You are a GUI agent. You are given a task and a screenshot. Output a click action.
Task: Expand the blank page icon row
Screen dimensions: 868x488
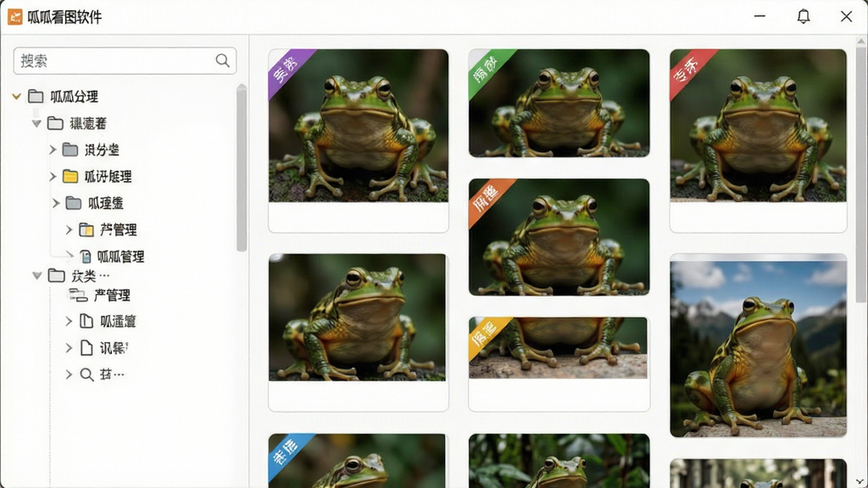coord(69,348)
